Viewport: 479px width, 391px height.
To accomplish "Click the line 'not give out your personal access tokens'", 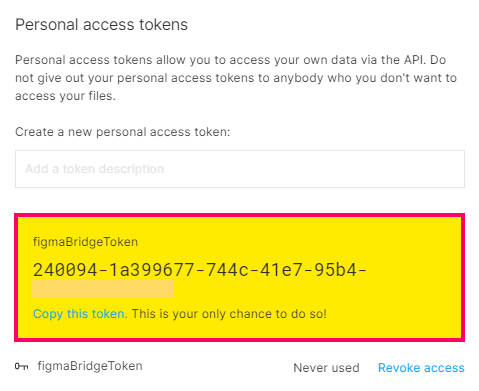I will coord(236,78).
